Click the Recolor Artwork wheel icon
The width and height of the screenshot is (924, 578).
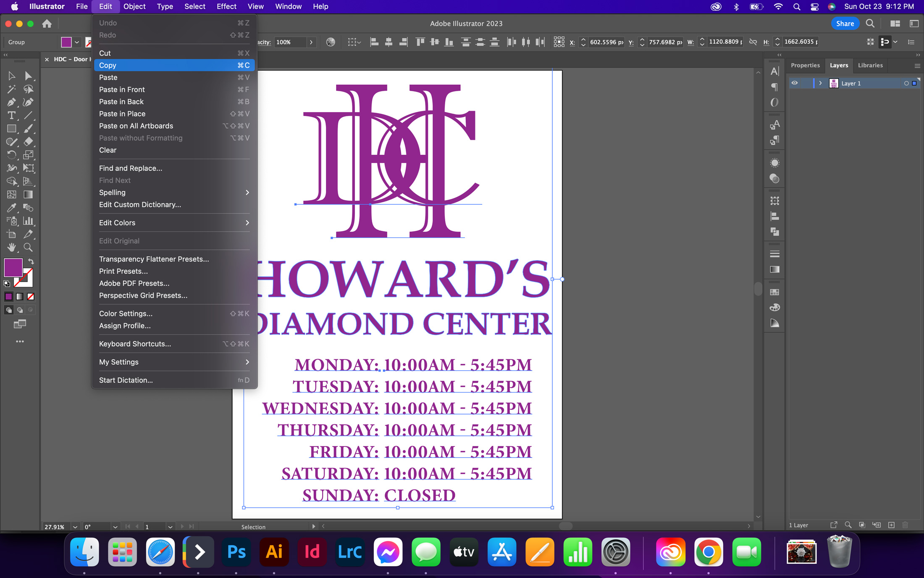tap(331, 42)
